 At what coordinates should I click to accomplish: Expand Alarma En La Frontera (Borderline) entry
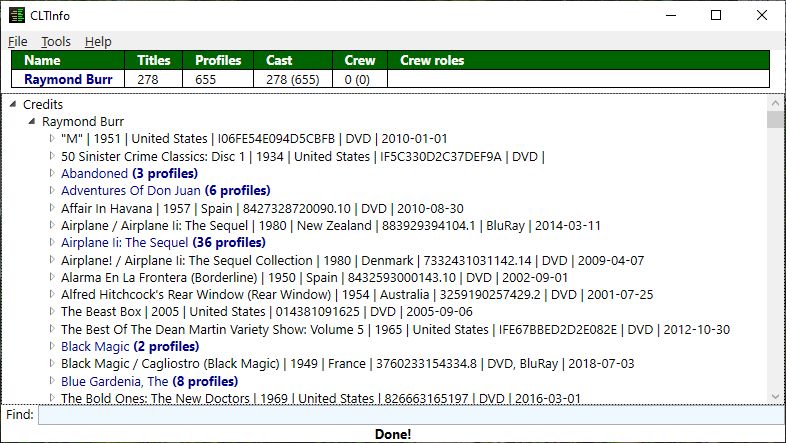tap(52, 277)
